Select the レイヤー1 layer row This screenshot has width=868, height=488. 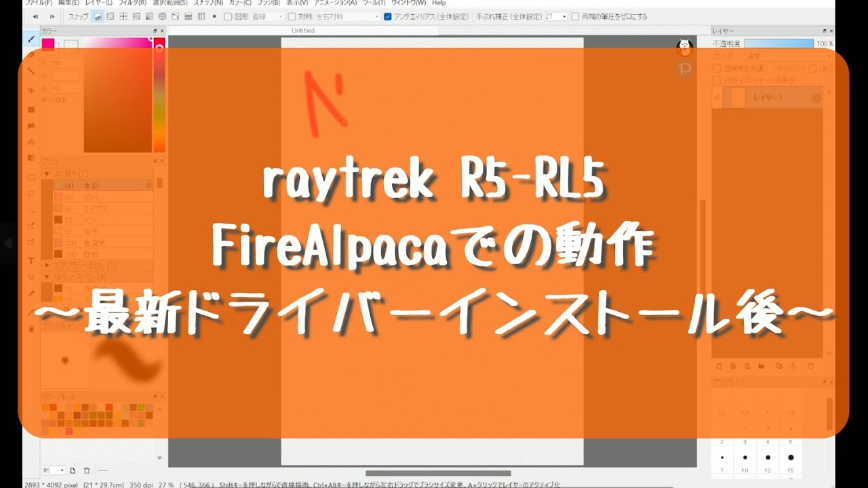(x=769, y=98)
